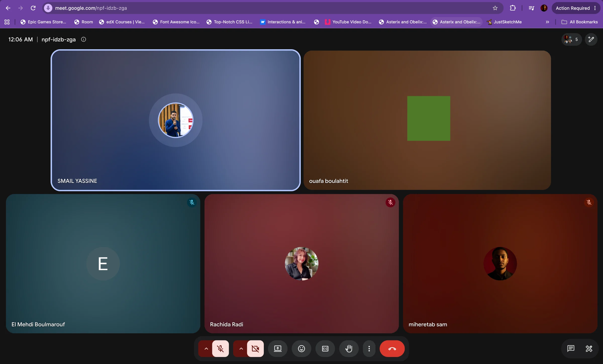This screenshot has height=364, width=603.
Task: Open Interactions & animations bookmark
Action: click(283, 22)
